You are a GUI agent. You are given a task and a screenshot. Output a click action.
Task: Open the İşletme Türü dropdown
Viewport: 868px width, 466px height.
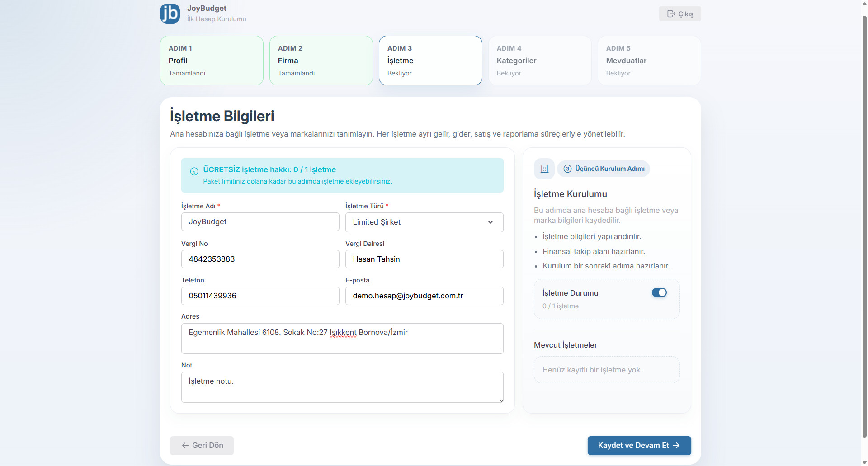click(424, 222)
